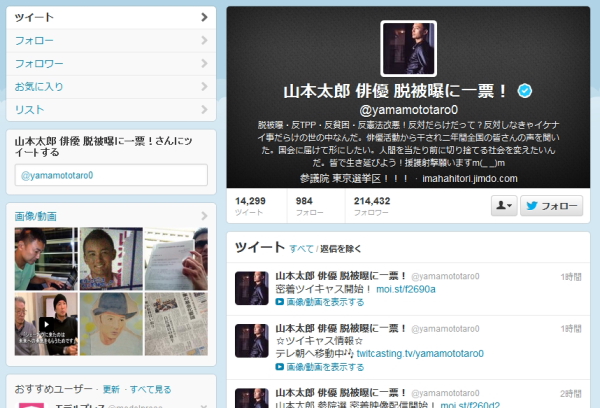The height and width of the screenshot is (408, 600).
Task: Click the large profile avatar in header
Action: coord(409,49)
